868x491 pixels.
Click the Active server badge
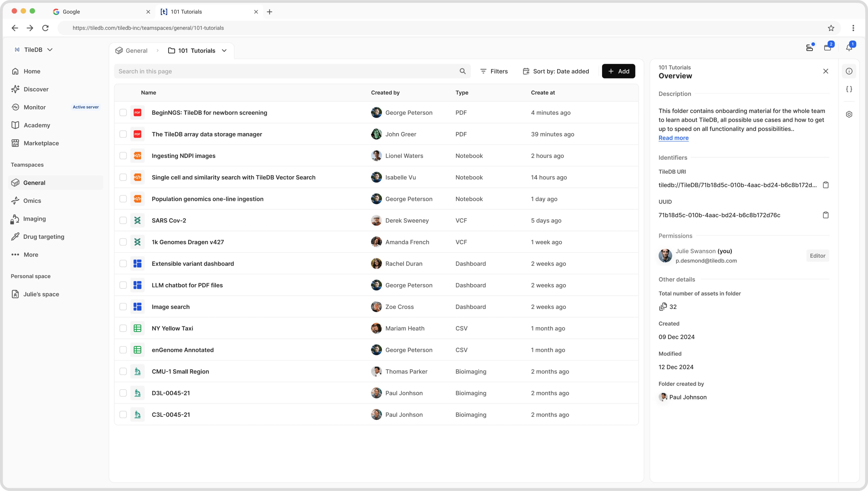(86, 107)
